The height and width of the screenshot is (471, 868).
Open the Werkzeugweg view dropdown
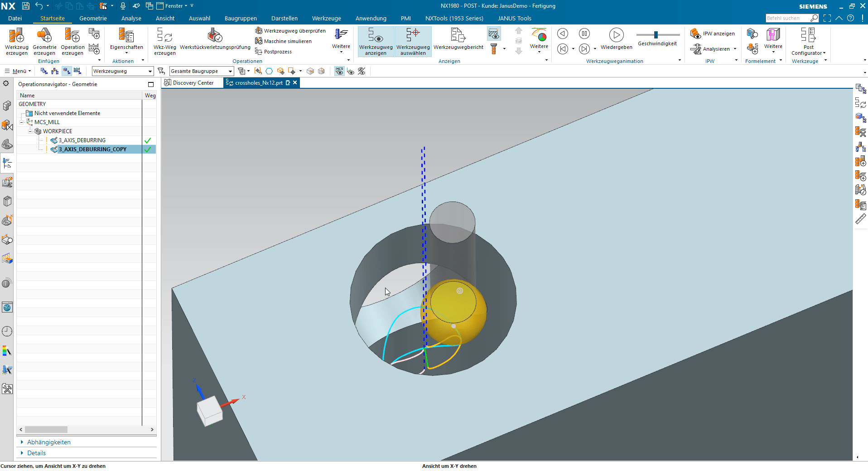point(151,71)
